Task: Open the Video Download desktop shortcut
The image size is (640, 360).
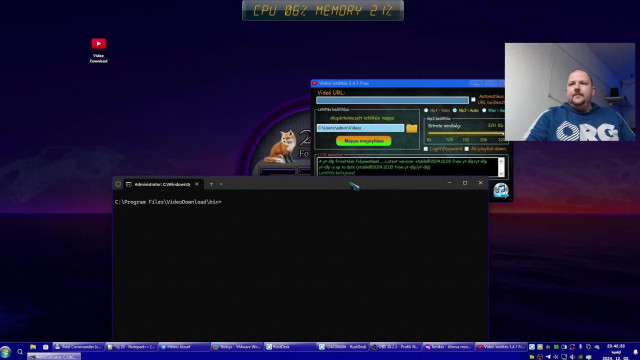Action: pyautogui.click(x=98, y=50)
